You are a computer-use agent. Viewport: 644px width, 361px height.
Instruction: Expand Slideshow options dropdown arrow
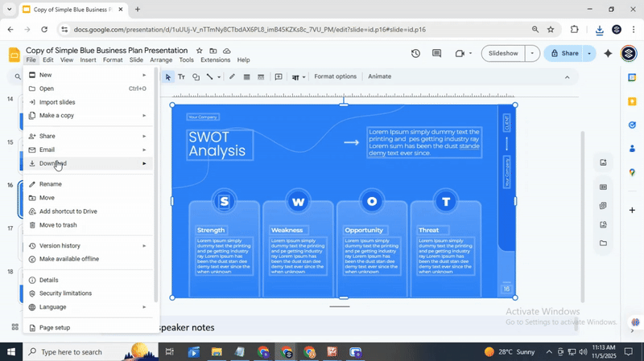531,54
